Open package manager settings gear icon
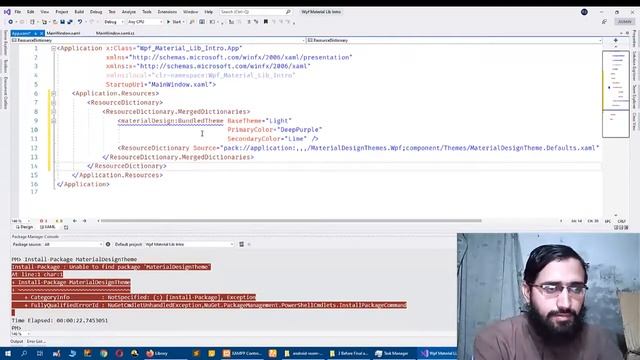The image size is (640, 360). (108, 244)
